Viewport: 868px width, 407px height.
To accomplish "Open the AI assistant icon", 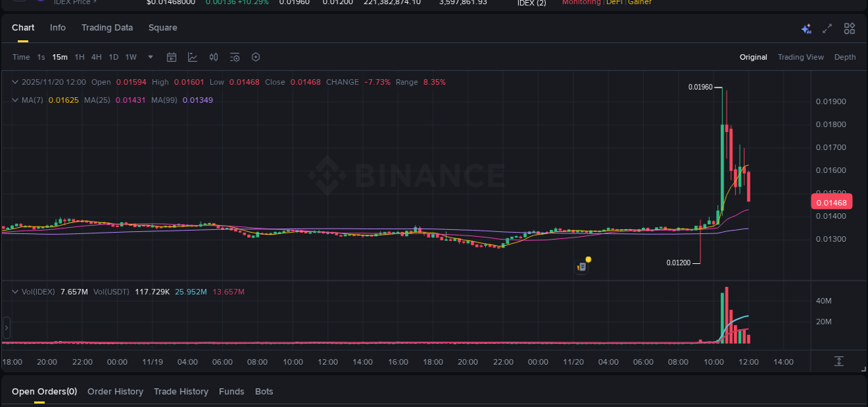I will pos(806,28).
